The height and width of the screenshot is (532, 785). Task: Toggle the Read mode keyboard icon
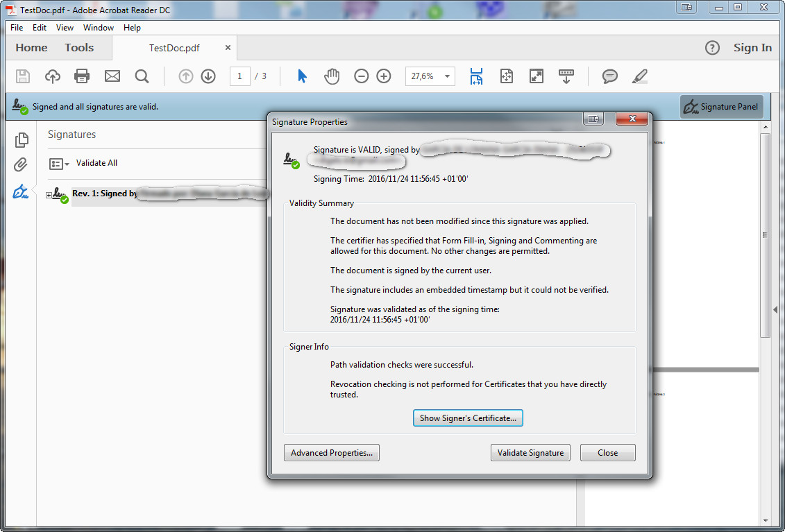(x=566, y=76)
